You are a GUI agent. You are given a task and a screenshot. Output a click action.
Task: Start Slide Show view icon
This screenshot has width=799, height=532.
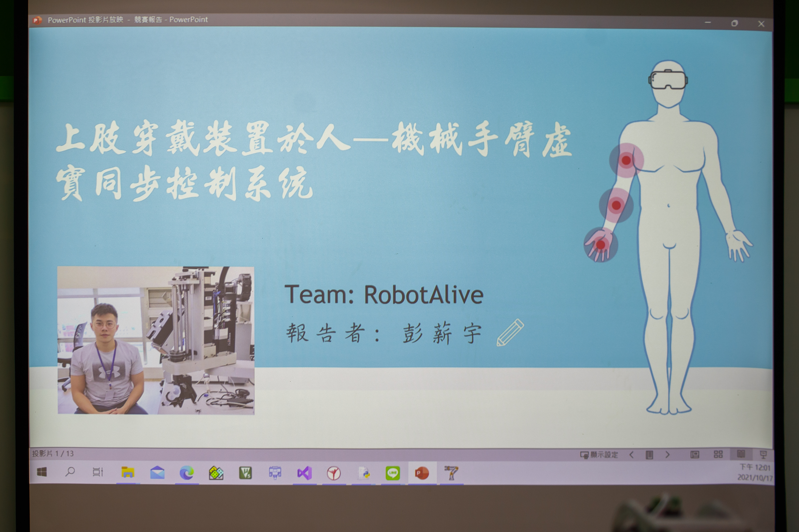[x=763, y=454]
